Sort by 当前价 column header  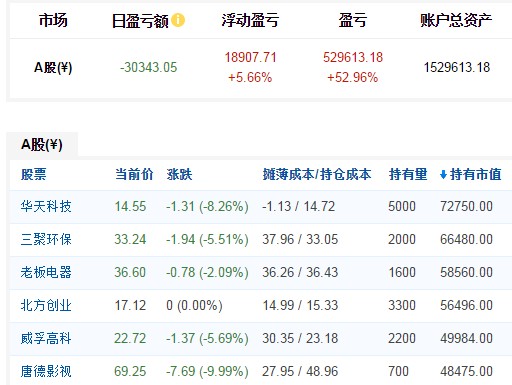tap(134, 174)
